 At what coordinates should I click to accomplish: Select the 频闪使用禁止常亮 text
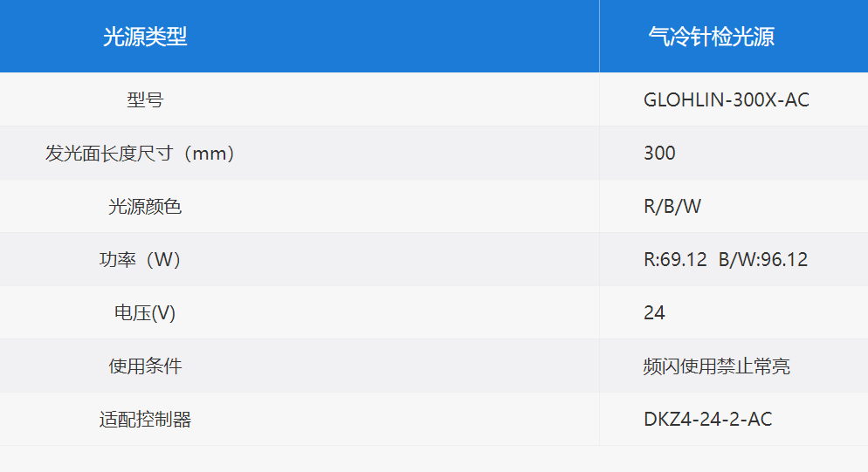(716, 366)
